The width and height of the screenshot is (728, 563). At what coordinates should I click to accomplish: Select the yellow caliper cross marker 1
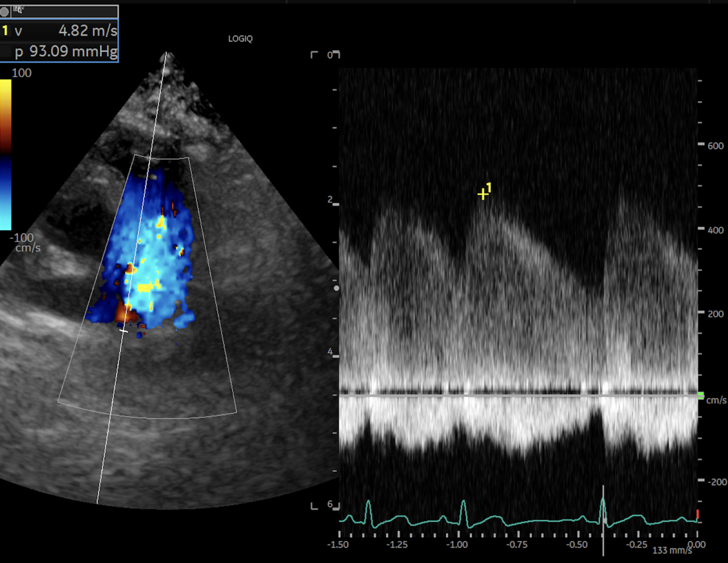click(482, 194)
